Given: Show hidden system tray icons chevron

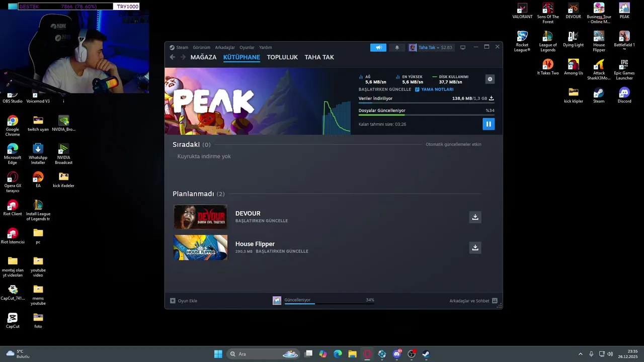Looking at the screenshot, I should [x=580, y=354].
